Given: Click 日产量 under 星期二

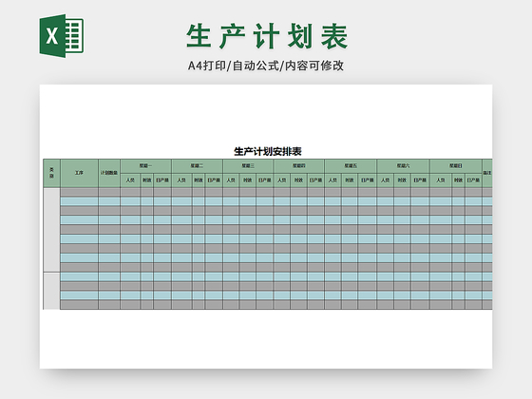Looking at the screenshot, I should click(214, 180).
